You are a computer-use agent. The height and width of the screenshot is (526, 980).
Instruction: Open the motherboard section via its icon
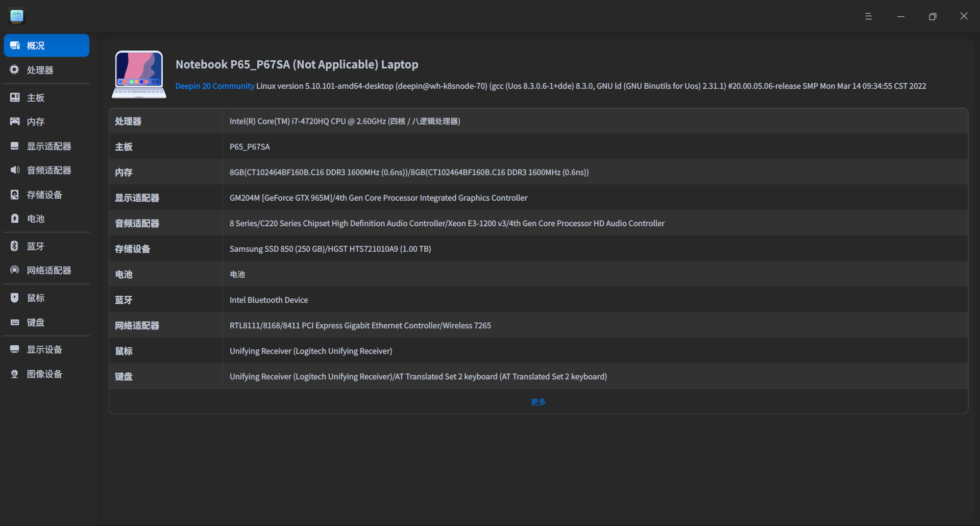tap(15, 98)
